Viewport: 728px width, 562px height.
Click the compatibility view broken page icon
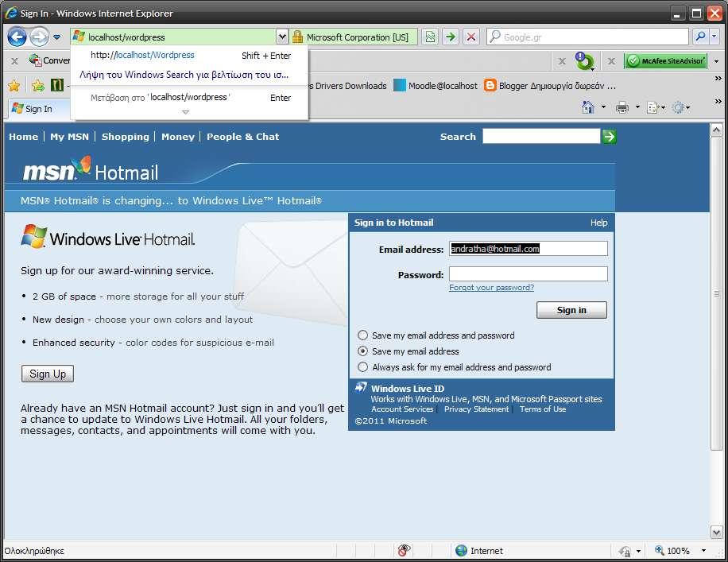click(431, 37)
